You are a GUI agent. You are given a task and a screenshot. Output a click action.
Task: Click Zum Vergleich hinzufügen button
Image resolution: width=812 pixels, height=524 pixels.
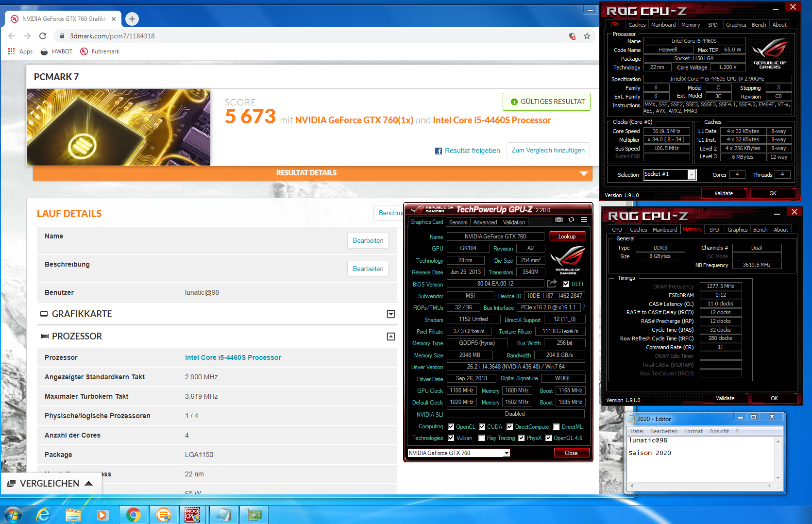[x=548, y=151]
